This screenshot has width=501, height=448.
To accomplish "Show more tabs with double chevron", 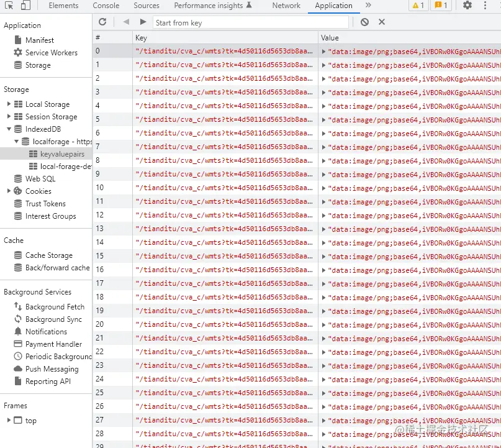I will click(x=368, y=5).
